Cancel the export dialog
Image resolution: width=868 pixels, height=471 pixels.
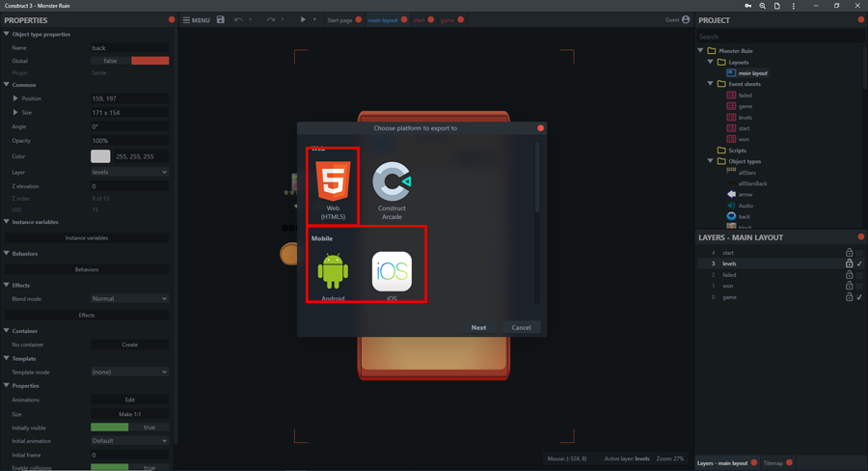[x=521, y=327]
